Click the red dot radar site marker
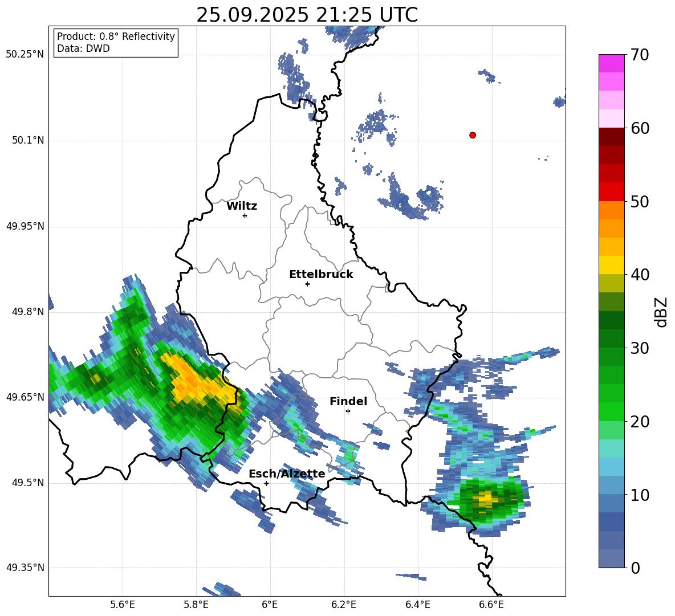Viewport: 675px width, 616px height. [x=473, y=135]
